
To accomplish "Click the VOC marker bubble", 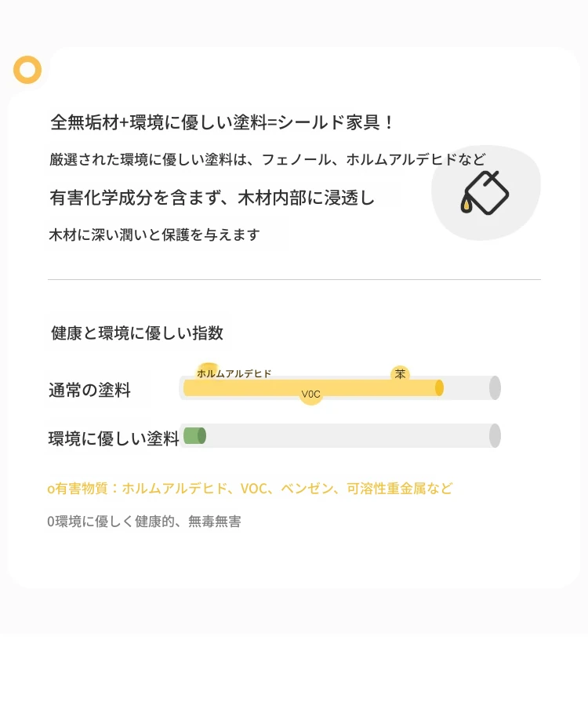I will click(310, 394).
